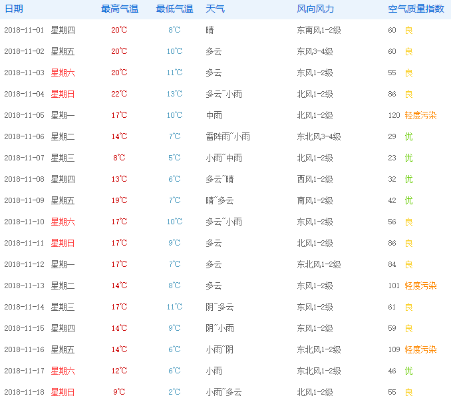Click 东南风1-2级 wind cell
This screenshot has width=451, height=400.
point(319,30)
